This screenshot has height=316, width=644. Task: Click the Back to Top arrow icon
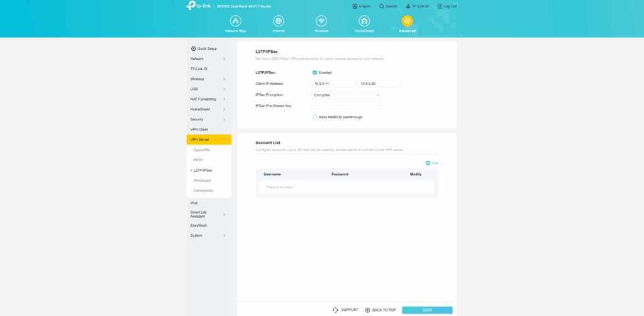pyautogui.click(x=367, y=310)
